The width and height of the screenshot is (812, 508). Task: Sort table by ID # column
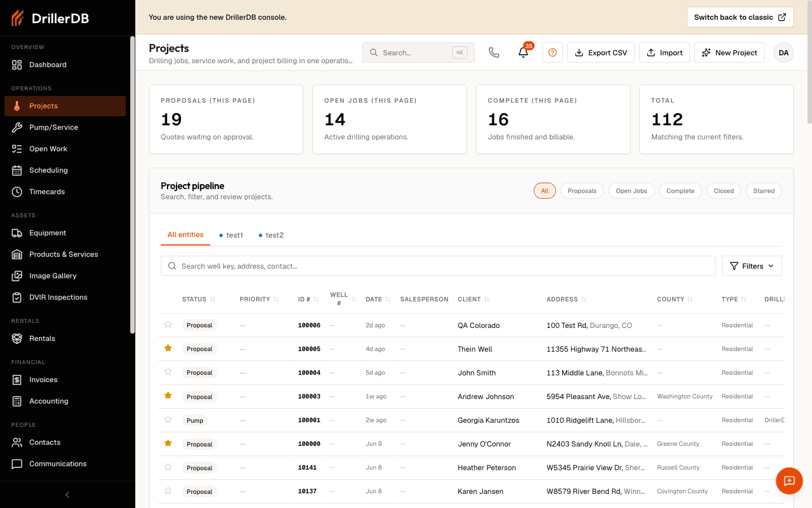tap(308, 299)
